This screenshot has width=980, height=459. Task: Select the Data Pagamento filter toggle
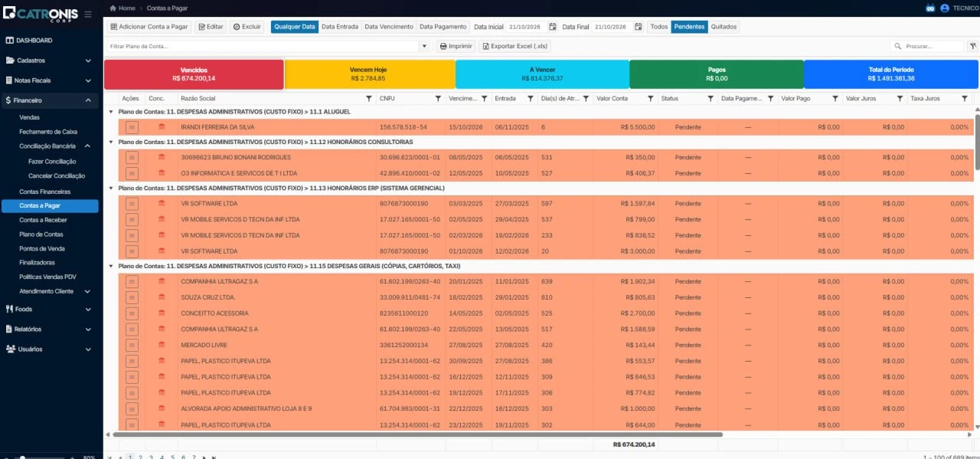click(443, 27)
